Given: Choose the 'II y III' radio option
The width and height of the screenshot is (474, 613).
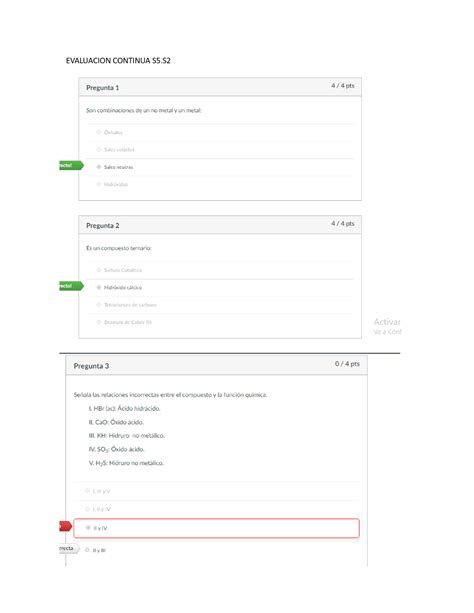Looking at the screenshot, I should coord(87,550).
